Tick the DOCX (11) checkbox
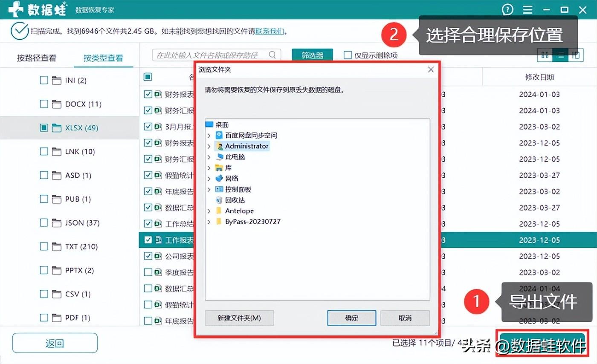This screenshot has width=597, height=364. point(44,104)
